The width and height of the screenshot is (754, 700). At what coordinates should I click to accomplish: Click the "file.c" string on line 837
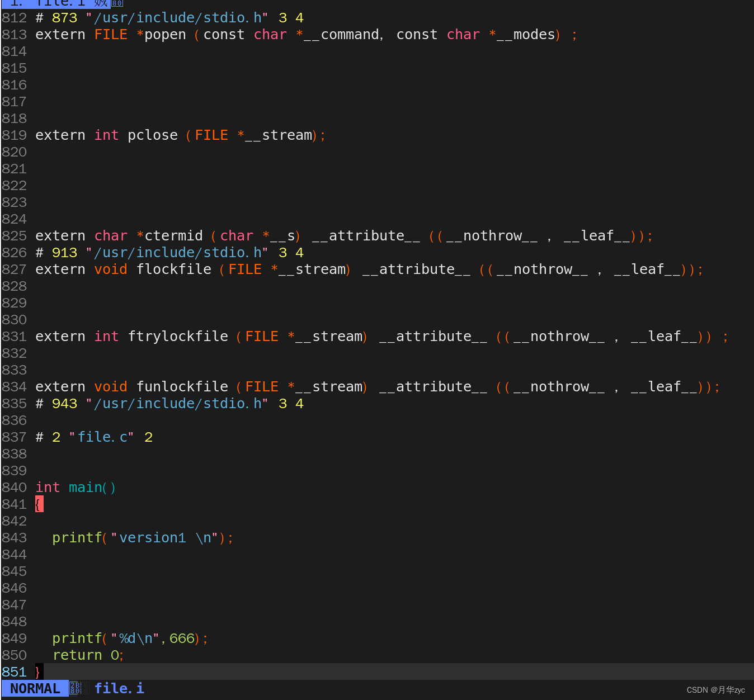point(102,437)
